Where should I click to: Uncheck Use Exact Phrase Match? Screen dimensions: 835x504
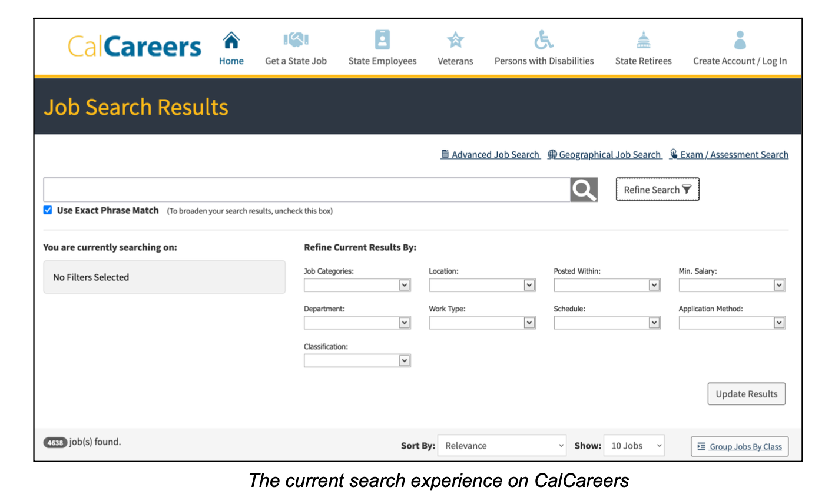click(x=48, y=210)
